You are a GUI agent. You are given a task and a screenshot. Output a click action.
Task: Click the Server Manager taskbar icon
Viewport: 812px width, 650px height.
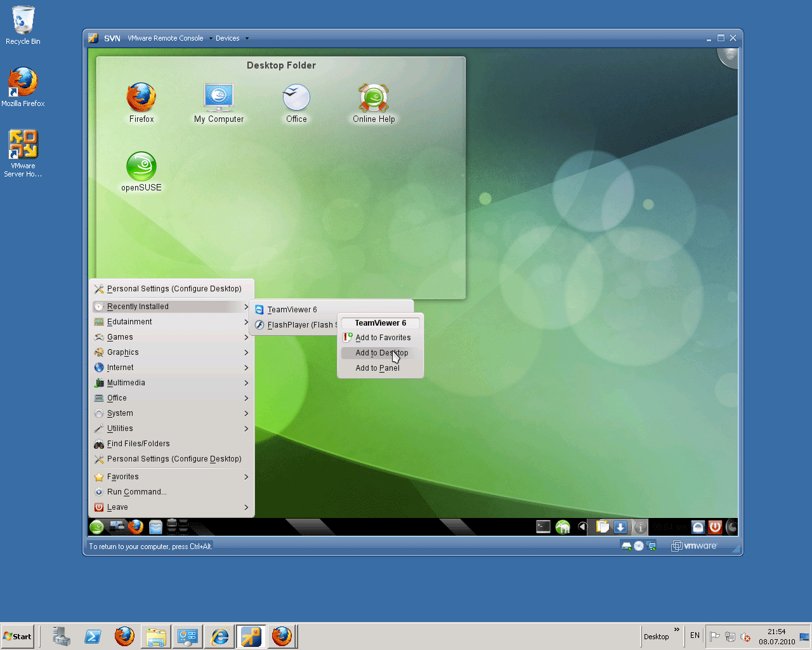pos(62,636)
